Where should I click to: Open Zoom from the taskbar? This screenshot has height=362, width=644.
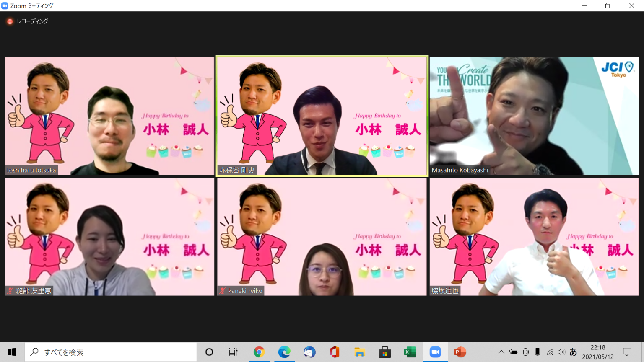(x=435, y=352)
